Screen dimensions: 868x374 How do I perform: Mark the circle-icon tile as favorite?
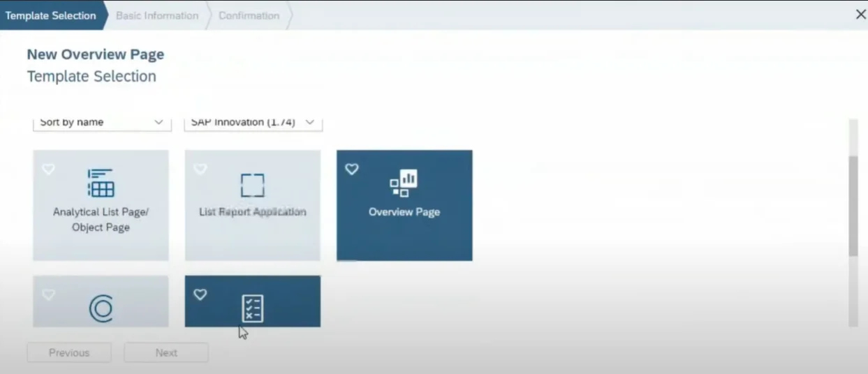(48, 294)
